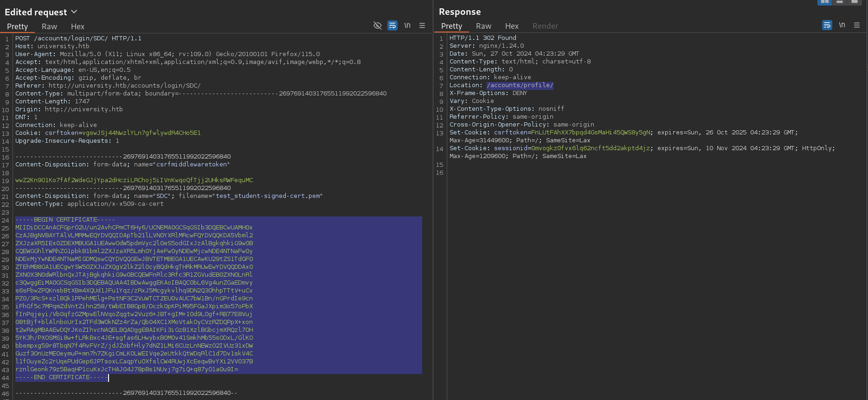The height and width of the screenshot is (400, 868).
Task: Toggle word wrap icon in request panel
Action: (x=392, y=25)
